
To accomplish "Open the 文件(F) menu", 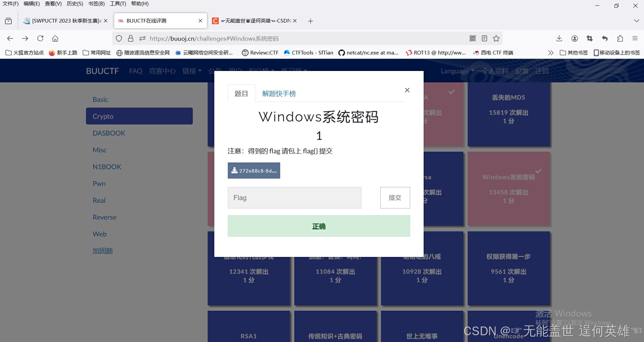I will 10,4.
